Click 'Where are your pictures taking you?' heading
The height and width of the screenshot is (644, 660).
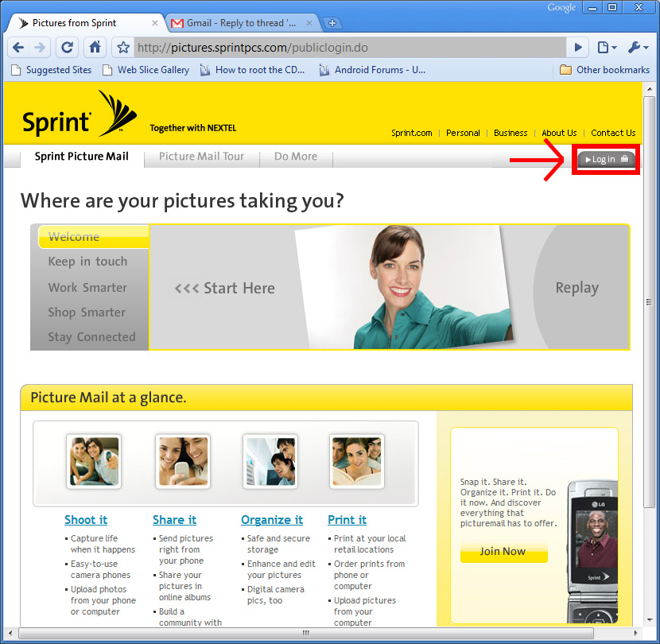(x=182, y=201)
